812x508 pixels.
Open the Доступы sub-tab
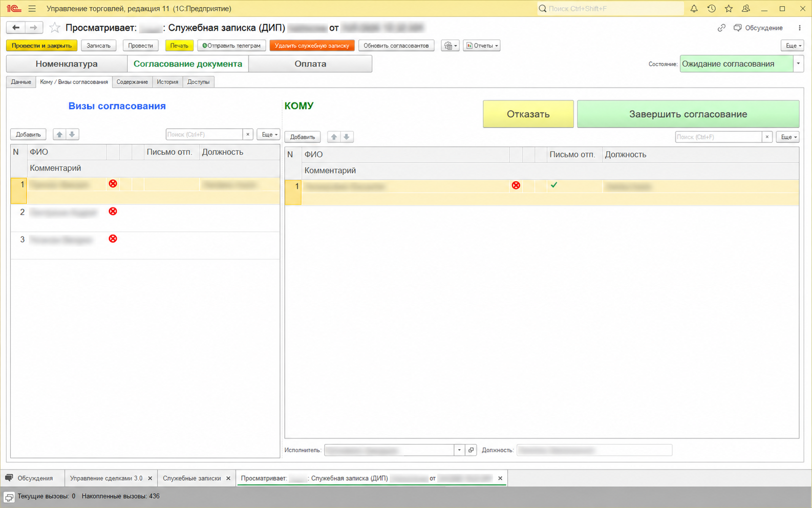199,82
